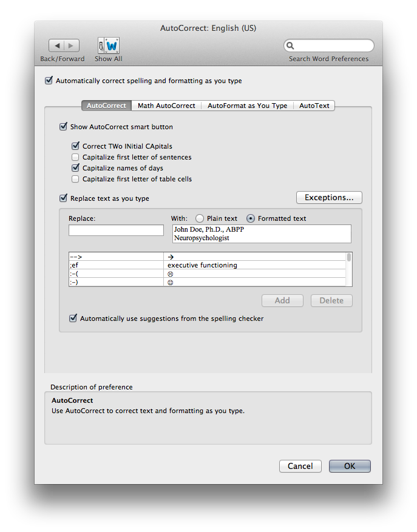Viewport: 417px width, 532px height.
Task: Uncheck Capitalize names of days
Action: [75, 167]
